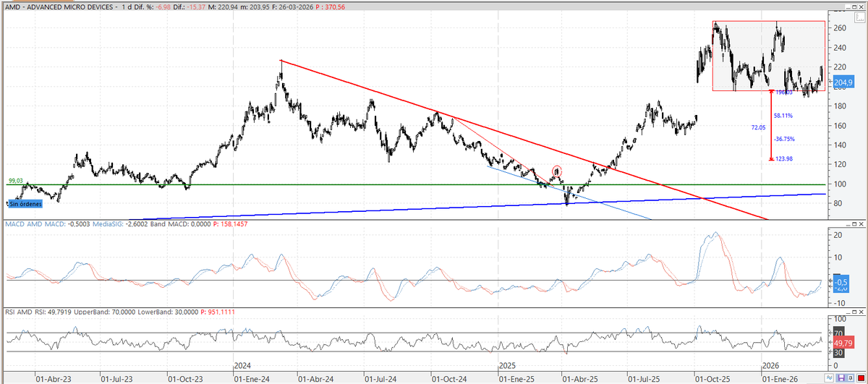Click the 30 lower band label on RSI axis

(839, 352)
